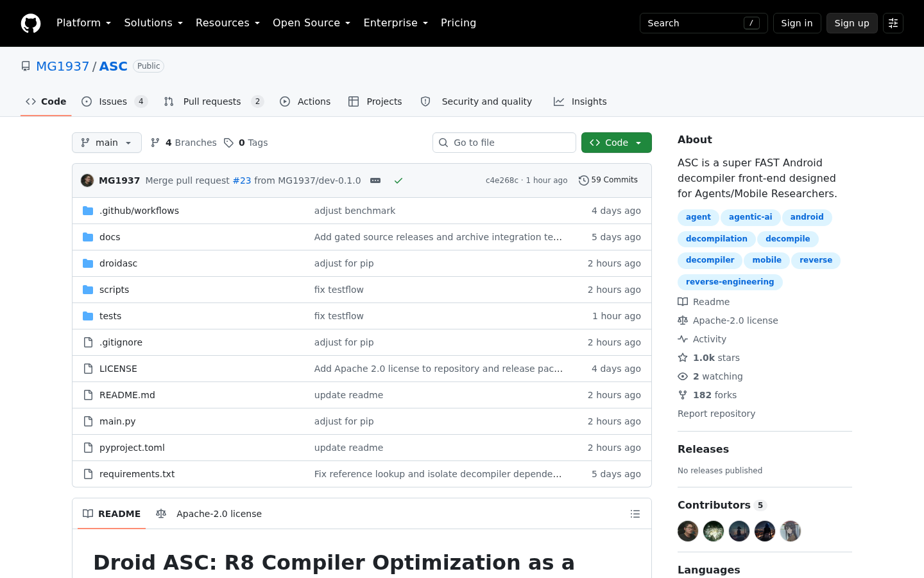Click the pyproject.toml file icon
This screenshot has height=578, width=924.
coord(88,448)
